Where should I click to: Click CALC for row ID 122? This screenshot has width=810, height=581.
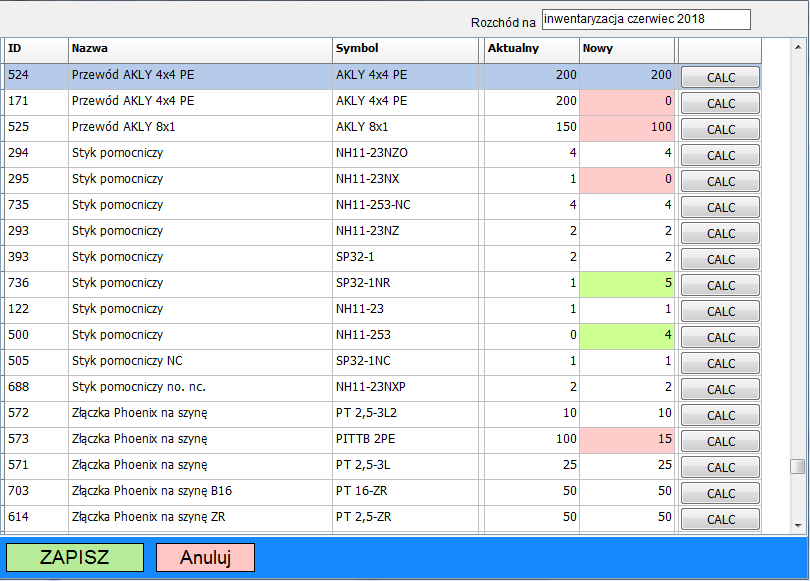(720, 311)
